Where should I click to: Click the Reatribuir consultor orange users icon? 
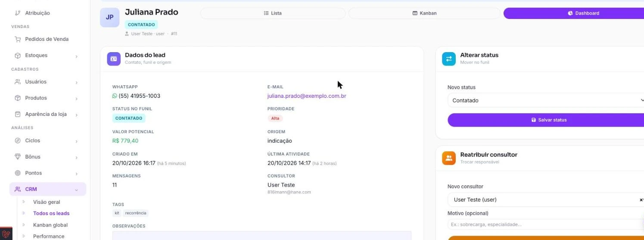point(449,158)
